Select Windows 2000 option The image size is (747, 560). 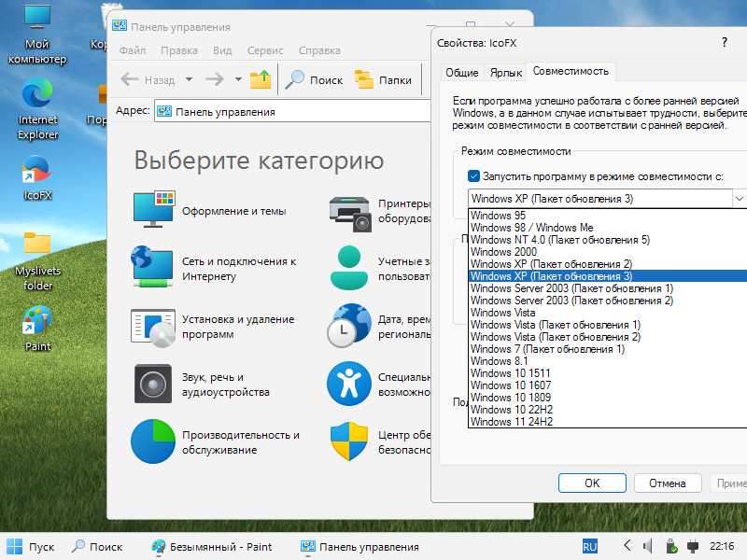[x=608, y=252]
